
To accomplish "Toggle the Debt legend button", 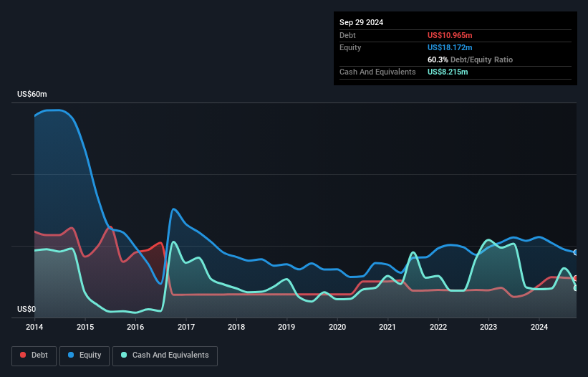I will click(x=34, y=355).
